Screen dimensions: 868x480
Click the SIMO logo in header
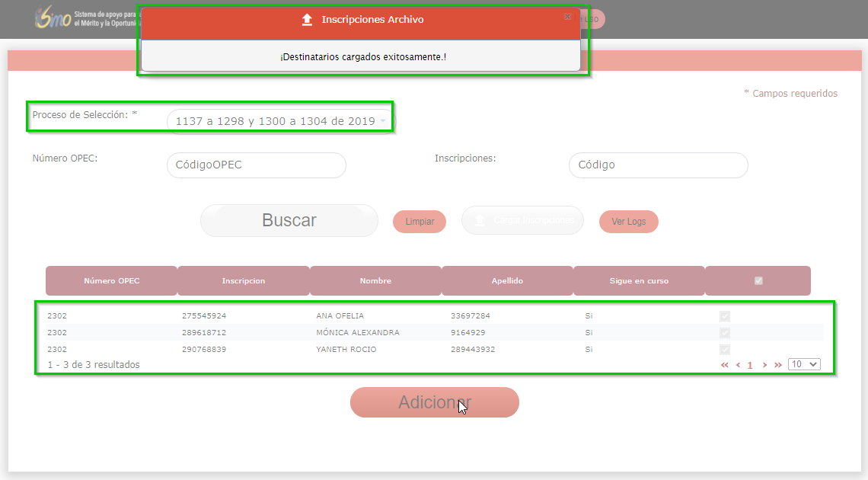click(52, 19)
